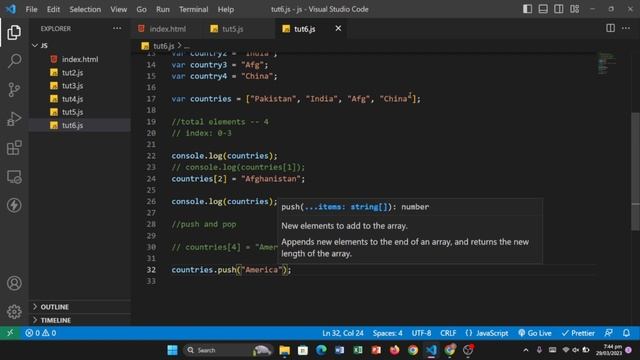Click the feedback icon in status bar

click(609, 333)
